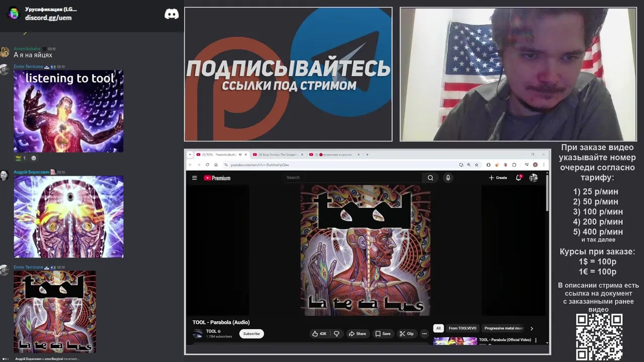Screen dimensions: 644x362
Task: Click username Ennio Terricone above Lateralus image
Action: point(28,267)
